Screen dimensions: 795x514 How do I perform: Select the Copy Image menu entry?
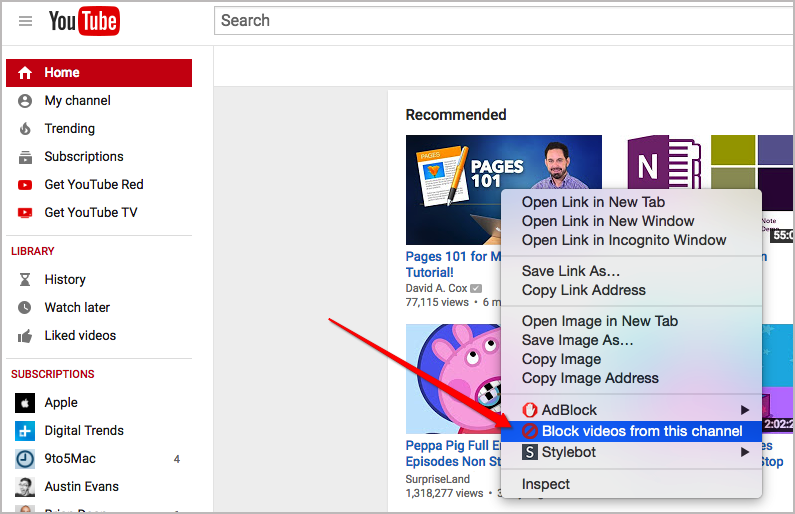pyautogui.click(x=631, y=359)
